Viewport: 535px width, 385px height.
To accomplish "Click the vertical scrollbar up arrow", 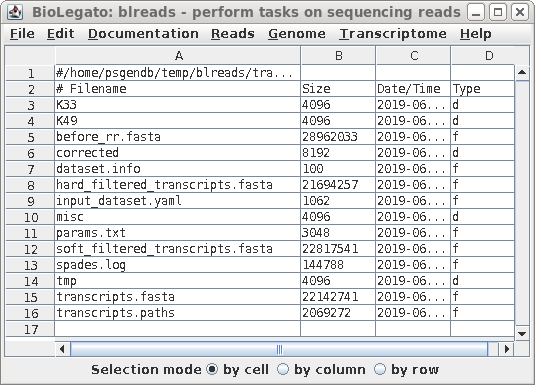I will point(522,72).
